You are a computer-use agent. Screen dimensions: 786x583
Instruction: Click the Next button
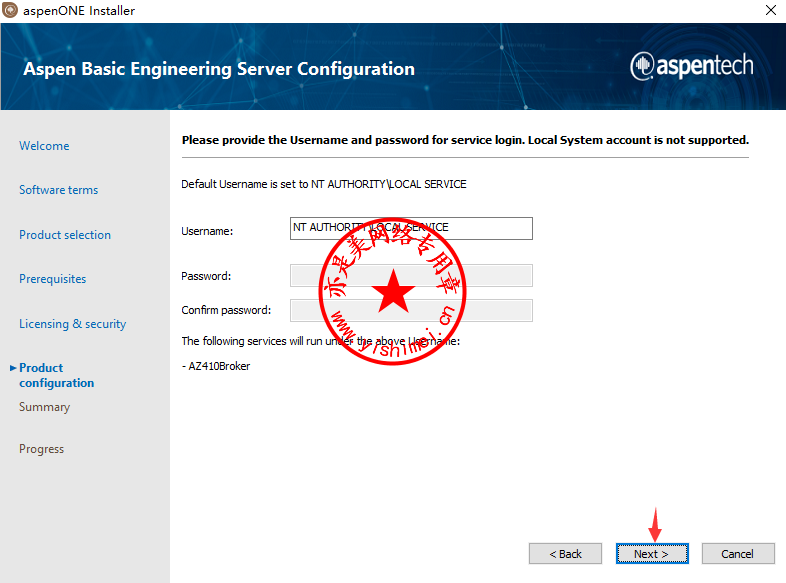(652, 553)
